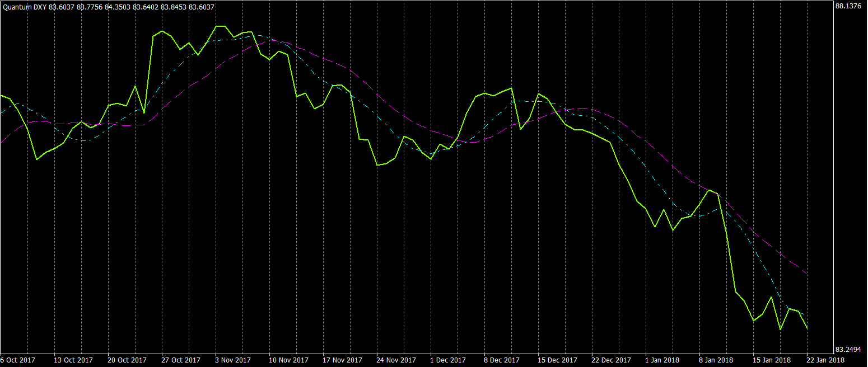This screenshot has height=367, width=868.
Task: Click the 83.2494 bottom price label
Action: (x=848, y=350)
